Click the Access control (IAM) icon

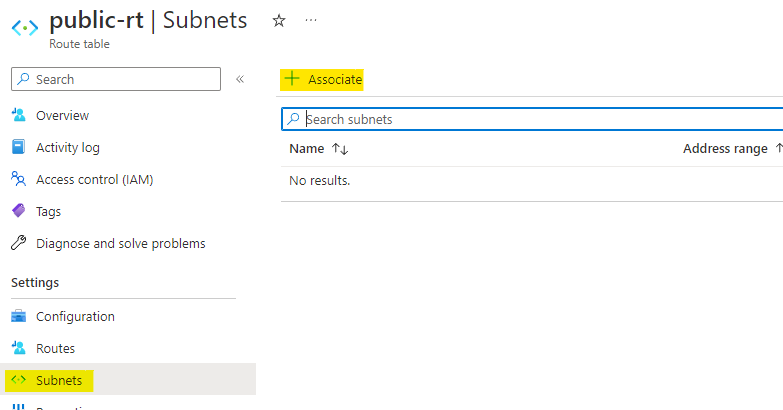pos(18,180)
